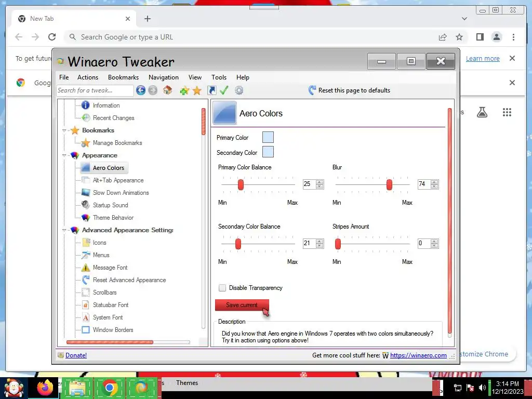532x399 pixels.
Task: Open Firefox from the taskbar
Action: click(x=45, y=387)
